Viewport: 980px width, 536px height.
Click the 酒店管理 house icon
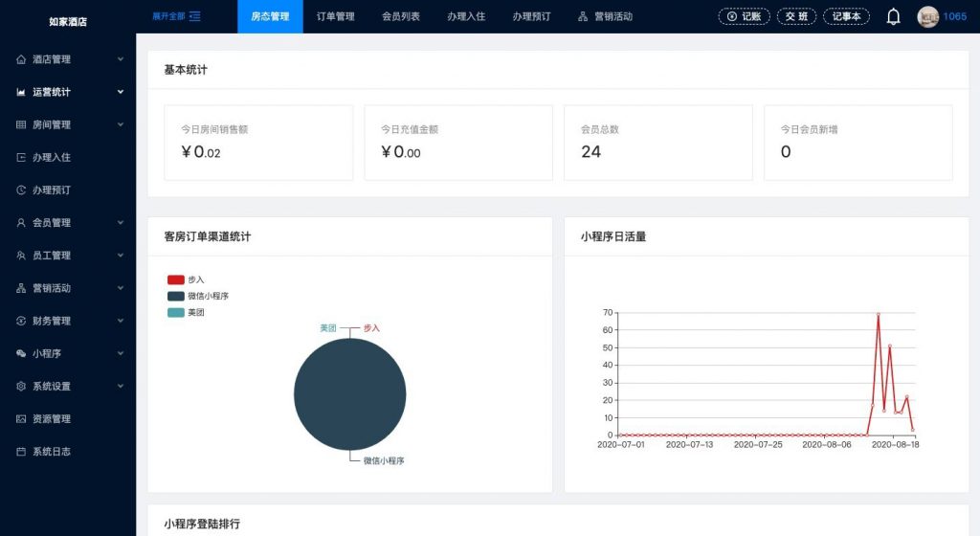(x=21, y=59)
